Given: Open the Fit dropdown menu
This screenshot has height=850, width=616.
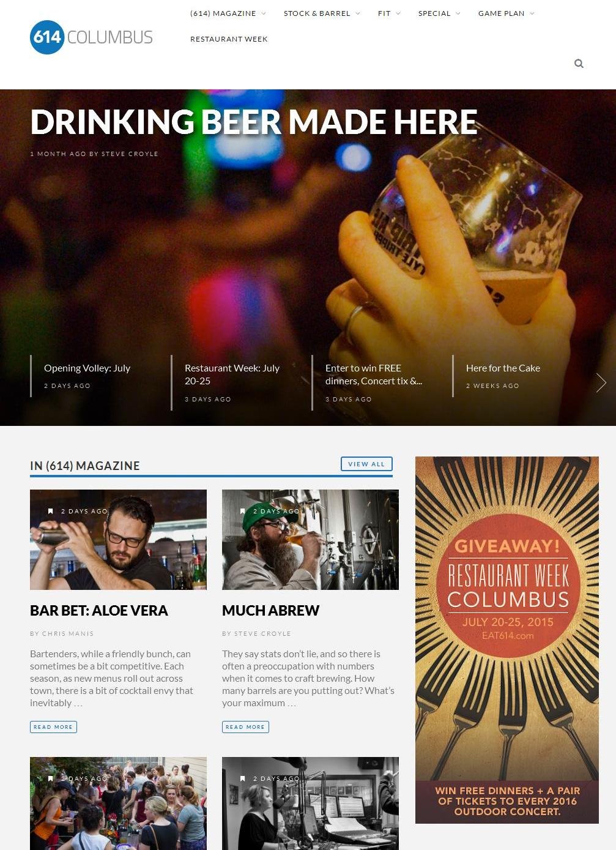Looking at the screenshot, I should [x=389, y=13].
